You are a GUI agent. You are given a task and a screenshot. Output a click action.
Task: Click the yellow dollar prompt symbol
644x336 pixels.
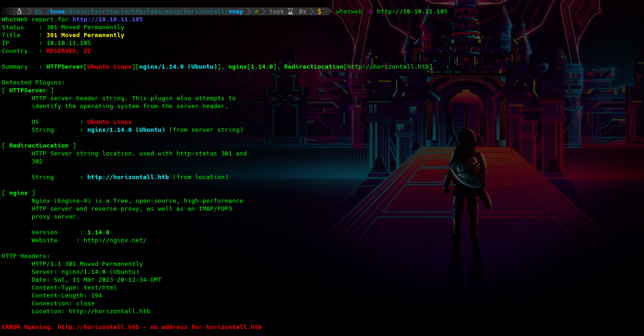(x=319, y=11)
